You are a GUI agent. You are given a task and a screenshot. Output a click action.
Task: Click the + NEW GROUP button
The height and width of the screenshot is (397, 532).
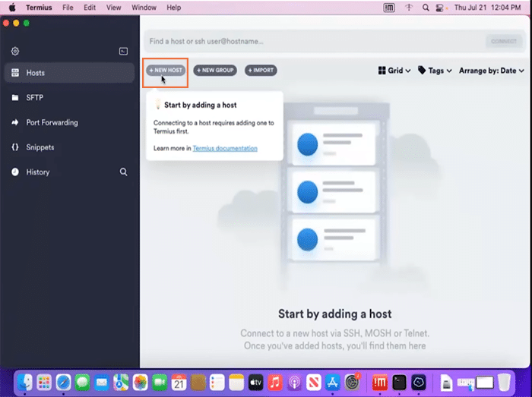(215, 71)
